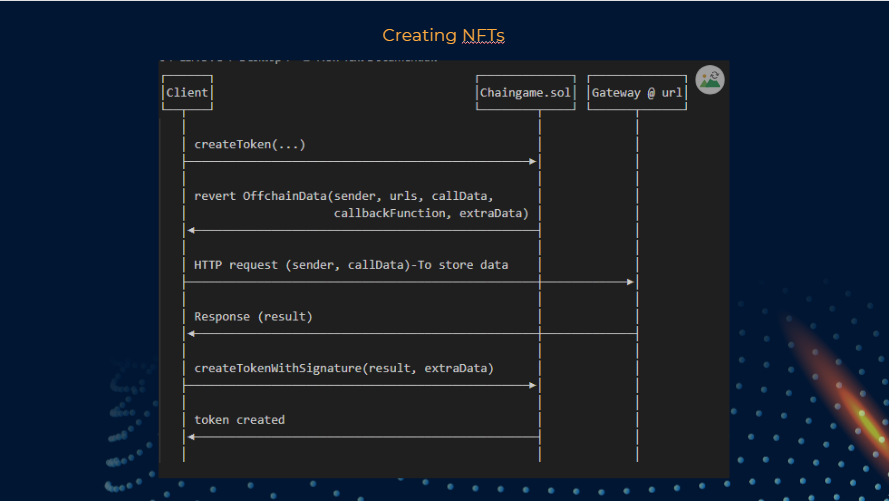
Task: Click the createToken(...) label
Action: tap(250, 145)
